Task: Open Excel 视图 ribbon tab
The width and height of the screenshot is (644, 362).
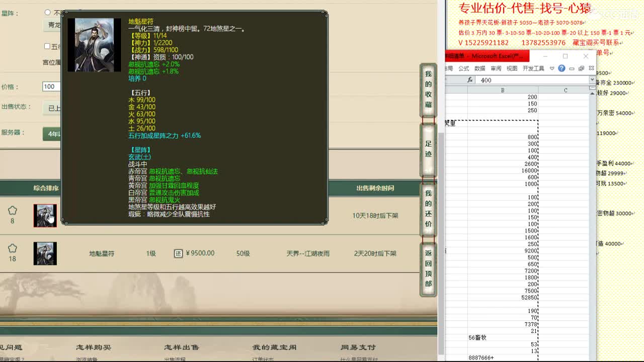Action: 512,68
